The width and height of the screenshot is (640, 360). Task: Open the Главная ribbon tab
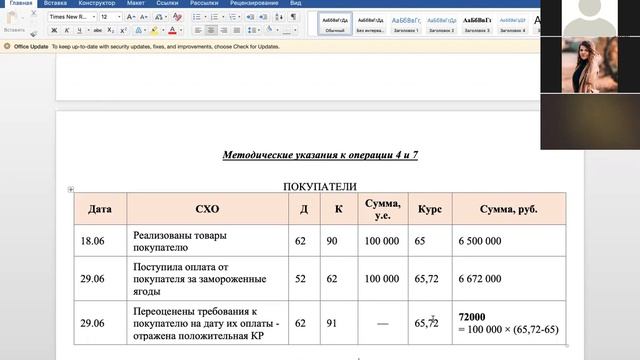20,3
